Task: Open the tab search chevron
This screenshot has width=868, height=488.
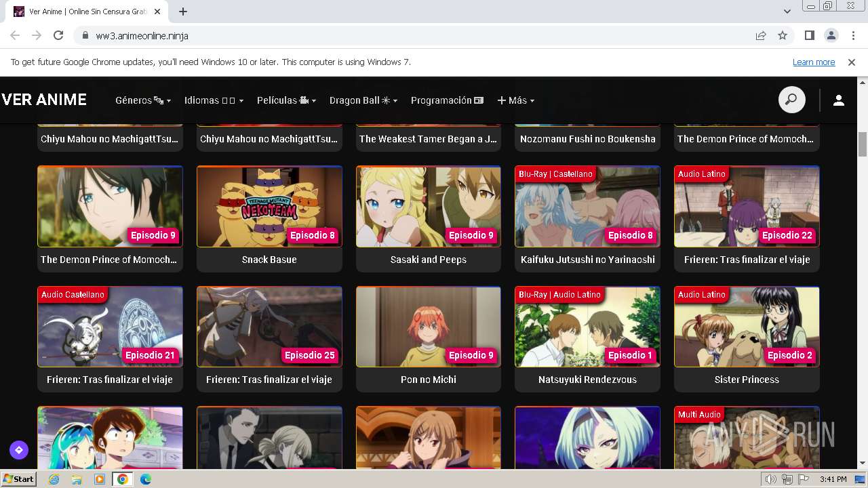Action: point(787,12)
